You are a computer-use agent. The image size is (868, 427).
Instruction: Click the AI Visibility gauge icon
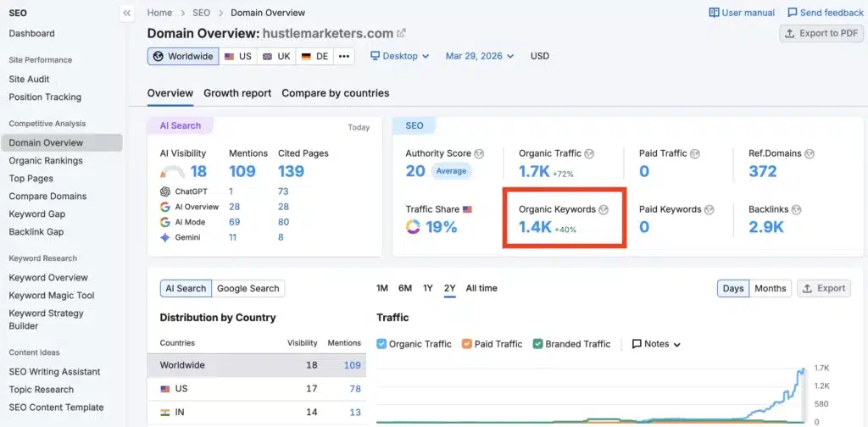(172, 172)
